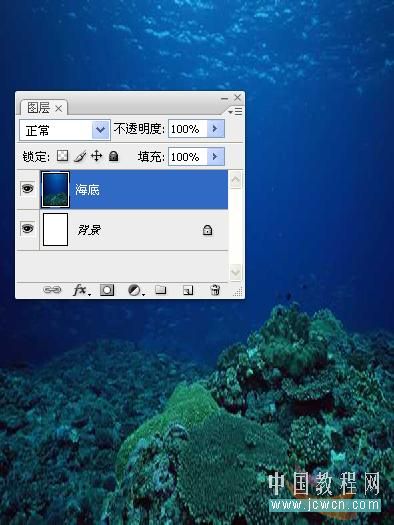Close the 图层 tab

point(59,108)
